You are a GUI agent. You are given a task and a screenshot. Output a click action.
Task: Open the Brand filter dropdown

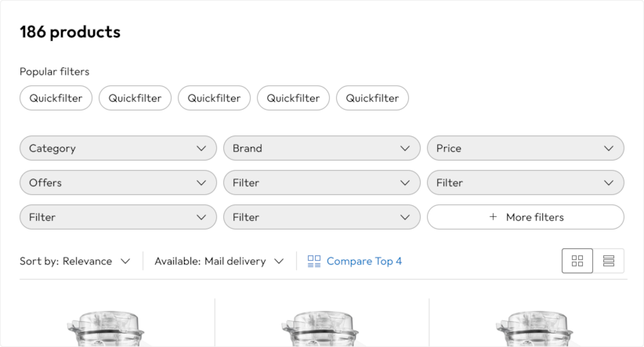[x=321, y=148]
